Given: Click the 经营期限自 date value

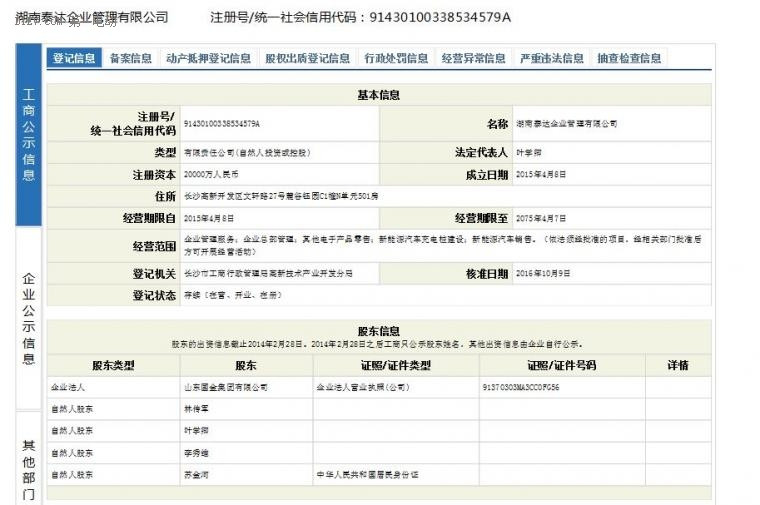Looking at the screenshot, I should click(x=208, y=219).
